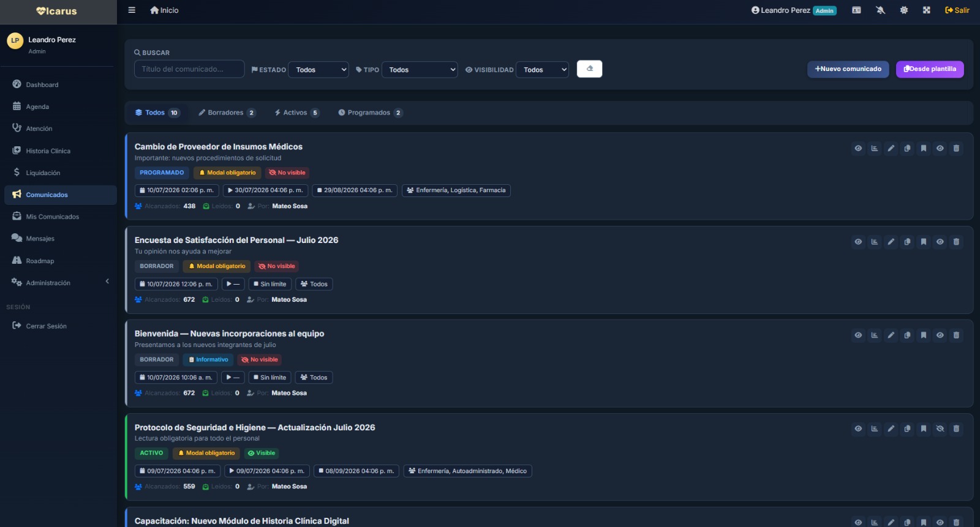Open statistics for 'Cambio de Proveedor' comunicado
The width and height of the screenshot is (980, 527).
coord(875,148)
